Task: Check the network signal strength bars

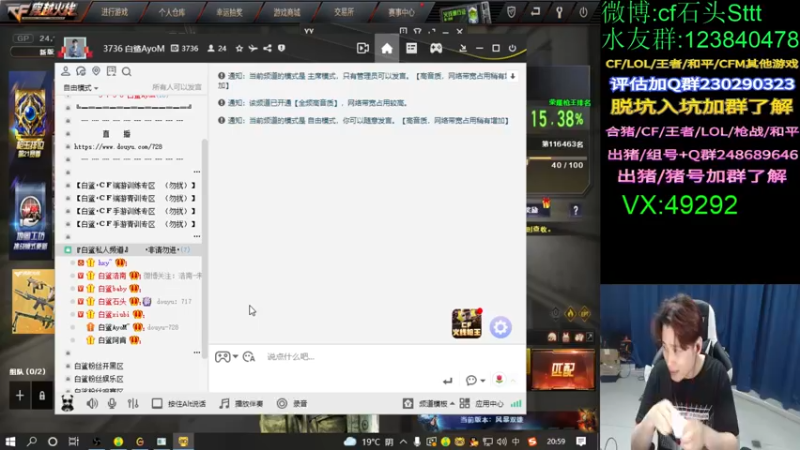Action: point(516,404)
